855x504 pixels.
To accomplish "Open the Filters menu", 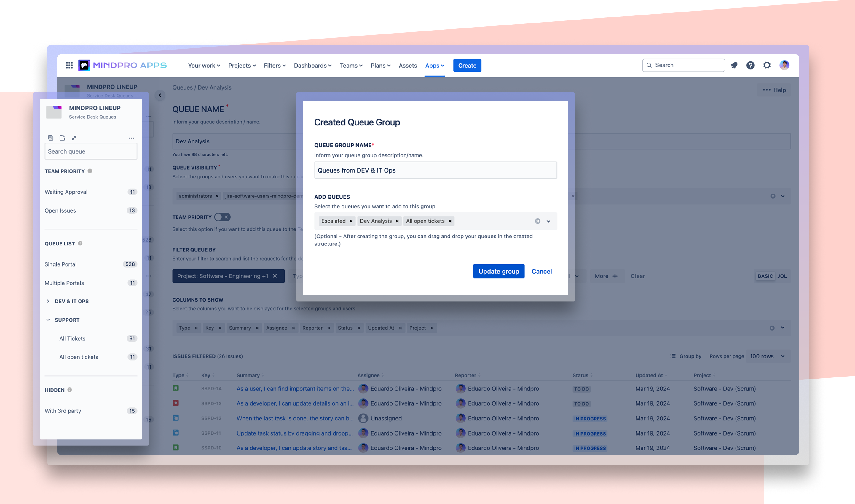I will pos(275,65).
